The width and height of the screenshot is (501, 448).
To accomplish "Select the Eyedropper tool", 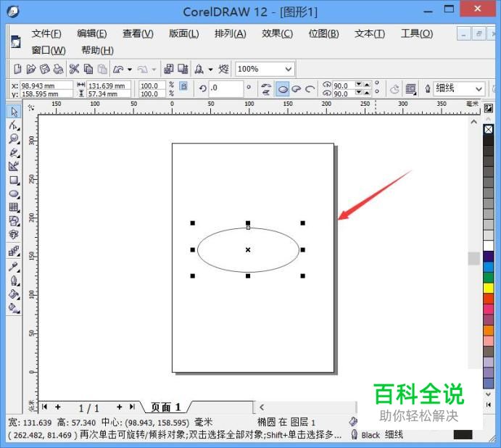I will (14, 267).
